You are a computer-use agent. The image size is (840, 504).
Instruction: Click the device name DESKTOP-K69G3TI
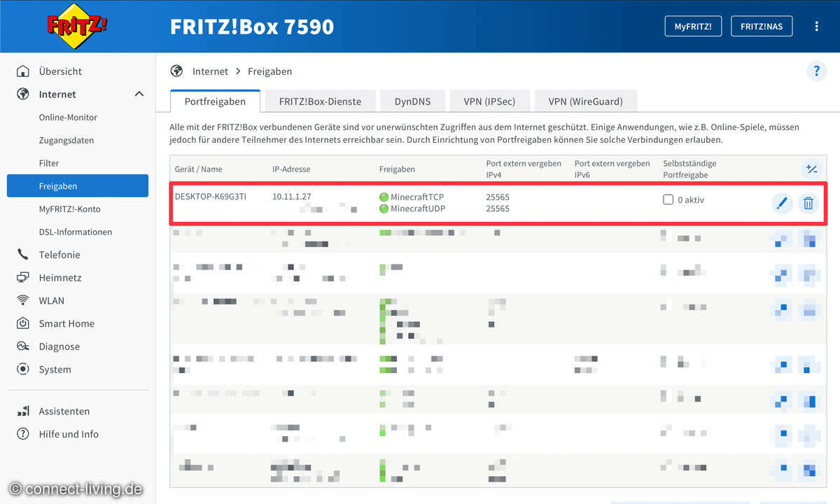click(211, 197)
